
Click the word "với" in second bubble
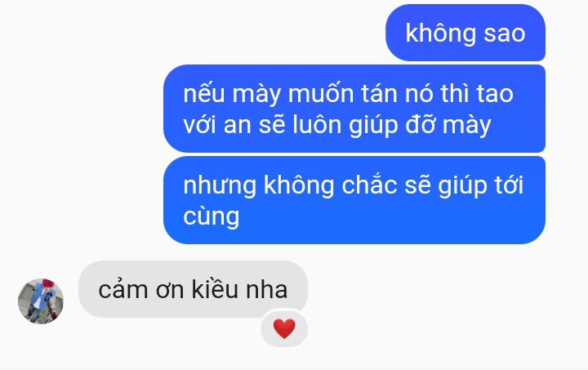coord(199,125)
